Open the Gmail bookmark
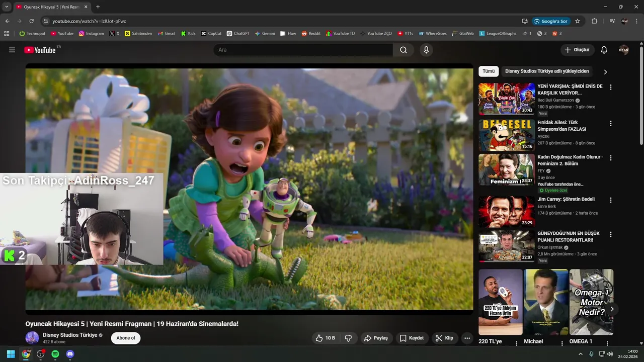 click(167, 34)
